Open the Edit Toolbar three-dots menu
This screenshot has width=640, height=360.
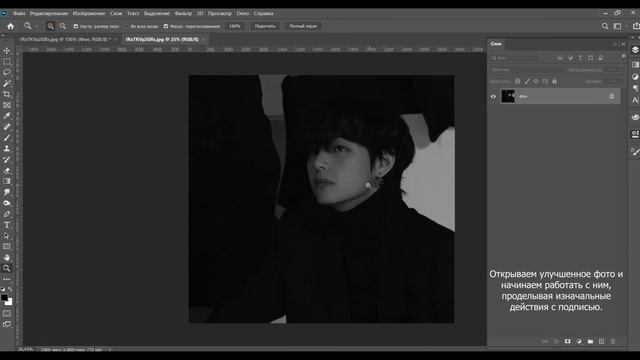click(7, 279)
